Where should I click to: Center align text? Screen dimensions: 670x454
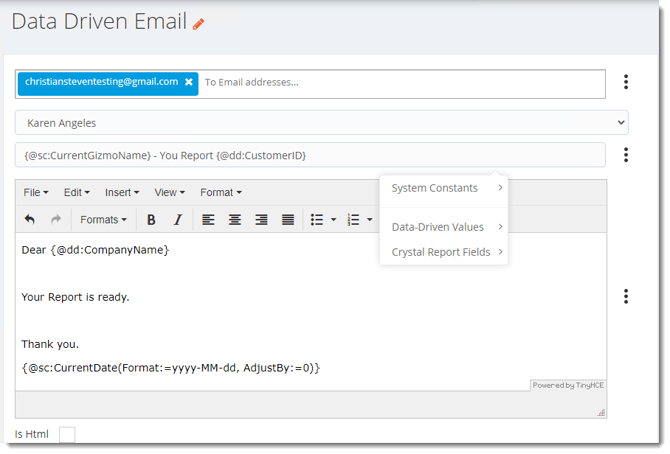(x=235, y=220)
